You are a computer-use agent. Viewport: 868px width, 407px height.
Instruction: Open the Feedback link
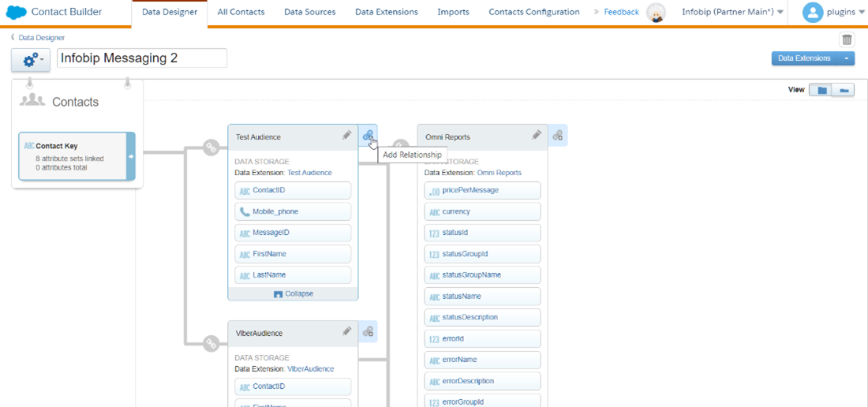pos(621,13)
